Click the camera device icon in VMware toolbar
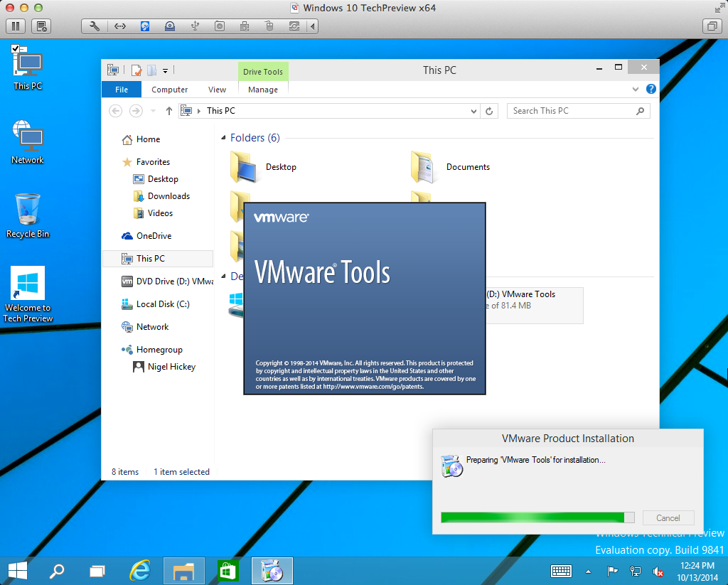 coord(220,26)
